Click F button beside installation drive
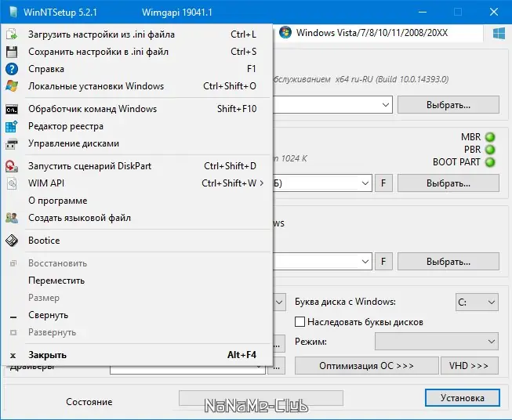This screenshot has width=512, height=420. (383, 262)
